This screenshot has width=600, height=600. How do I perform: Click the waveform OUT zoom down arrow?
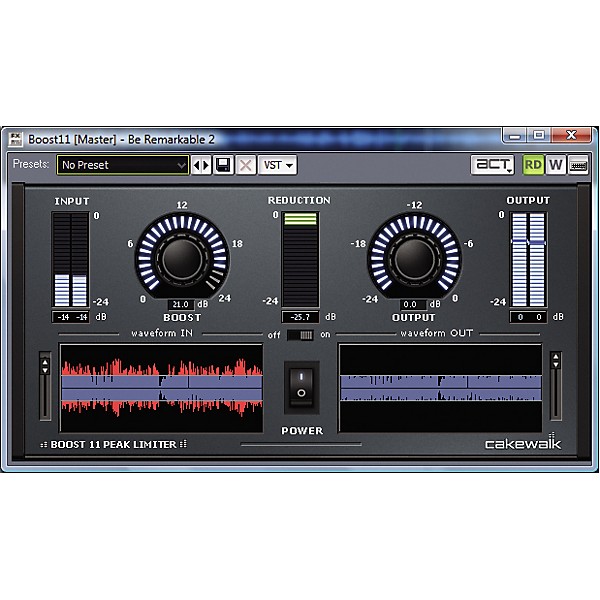tap(556, 365)
